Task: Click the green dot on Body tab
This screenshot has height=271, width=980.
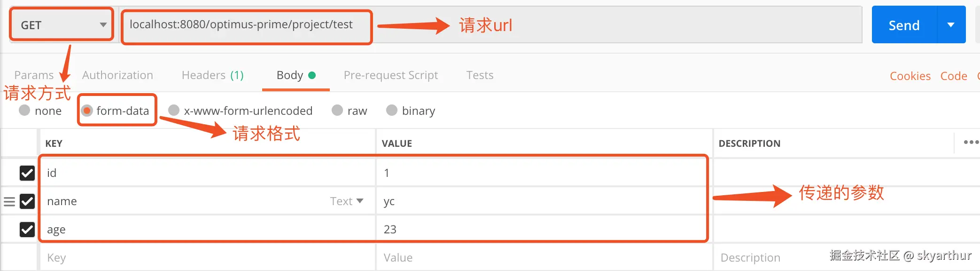Action: [312, 75]
